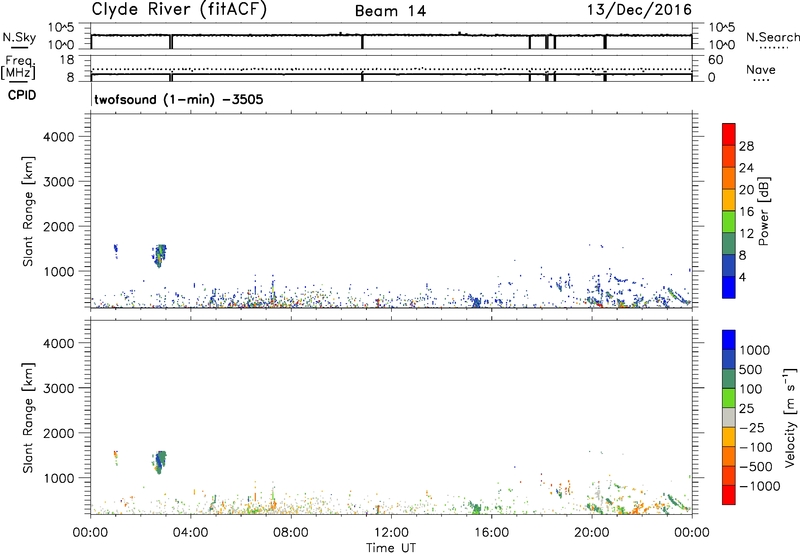Click the orange 20–24 dB Power swatch

click(x=729, y=178)
